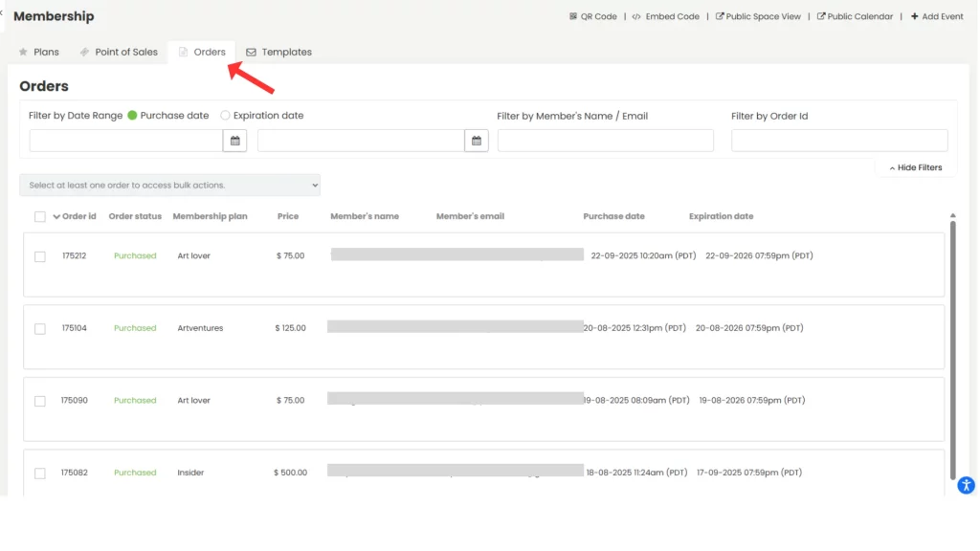This screenshot has width=980, height=551.
Task: Tick the checkbox for order 175082
Action: pyautogui.click(x=40, y=474)
